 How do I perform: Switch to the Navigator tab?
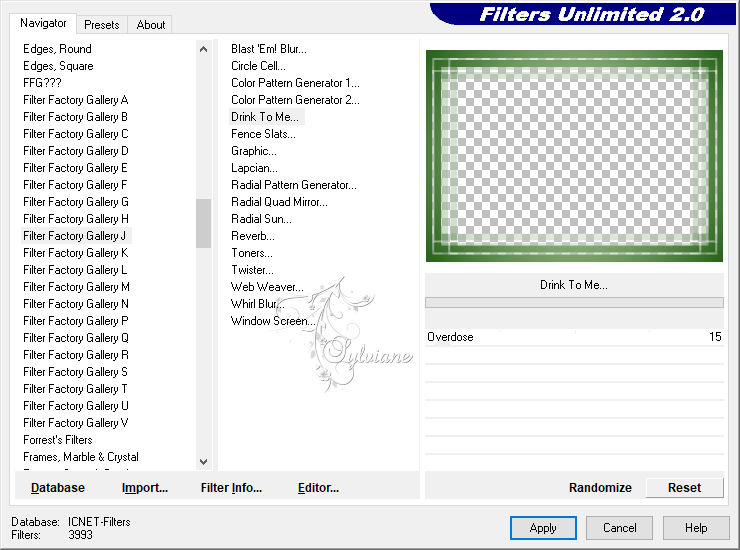pos(43,23)
